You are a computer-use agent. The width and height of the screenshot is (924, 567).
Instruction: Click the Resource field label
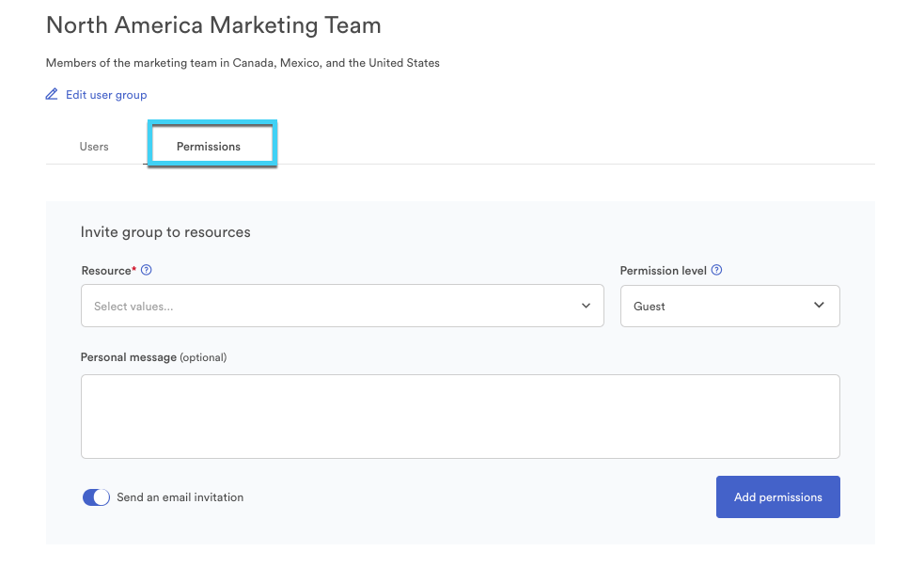pos(105,271)
